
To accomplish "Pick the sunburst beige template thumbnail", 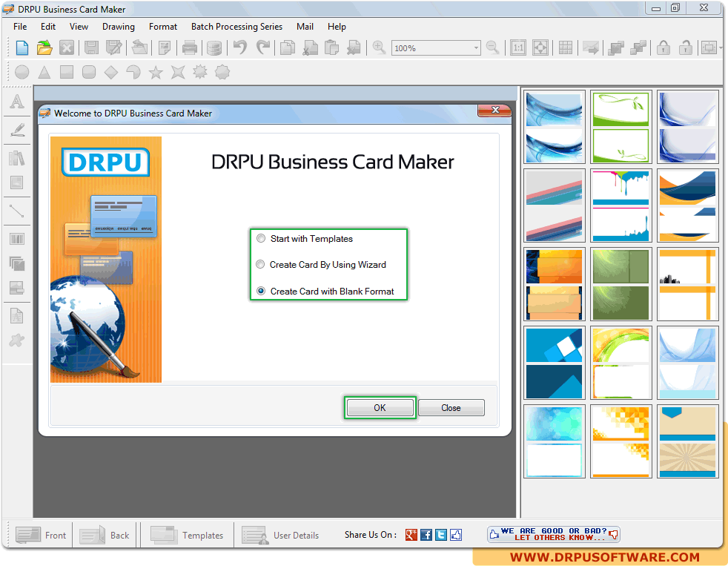I will pos(688,441).
